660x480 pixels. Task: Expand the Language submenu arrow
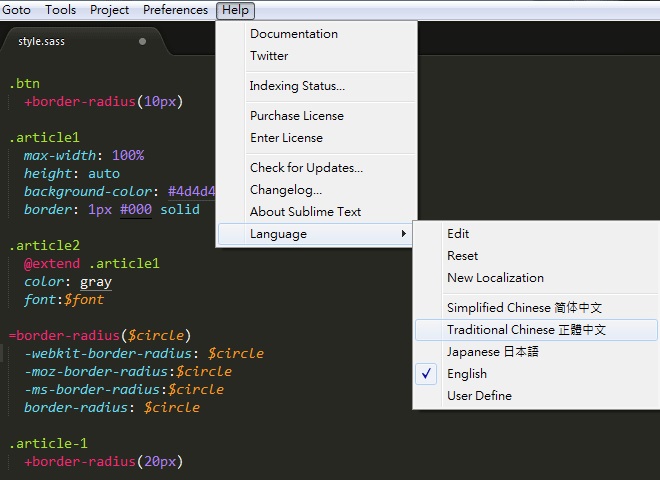tap(404, 233)
